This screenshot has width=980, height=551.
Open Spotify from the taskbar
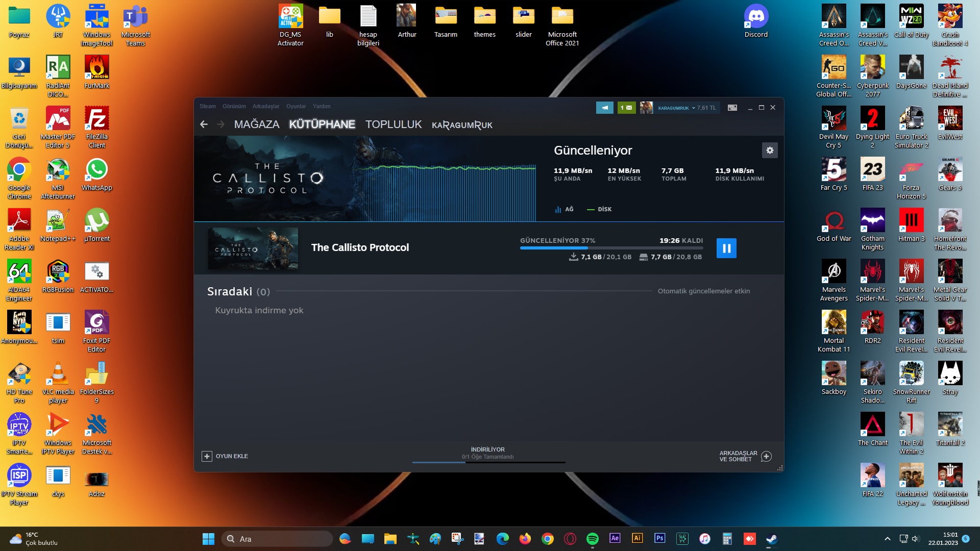pyautogui.click(x=592, y=539)
